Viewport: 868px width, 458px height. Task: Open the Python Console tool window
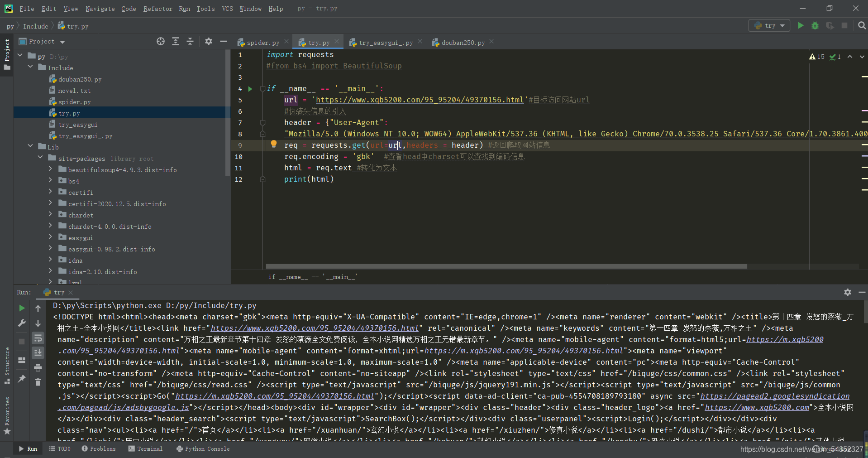(203, 449)
